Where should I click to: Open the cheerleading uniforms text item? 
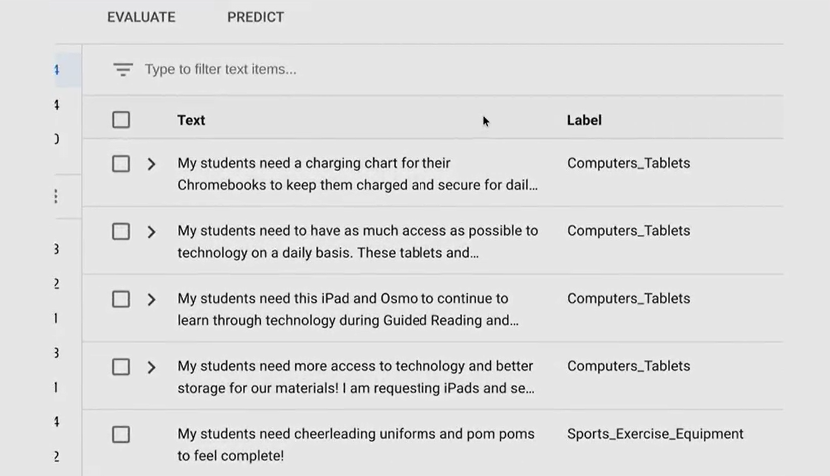(355, 444)
